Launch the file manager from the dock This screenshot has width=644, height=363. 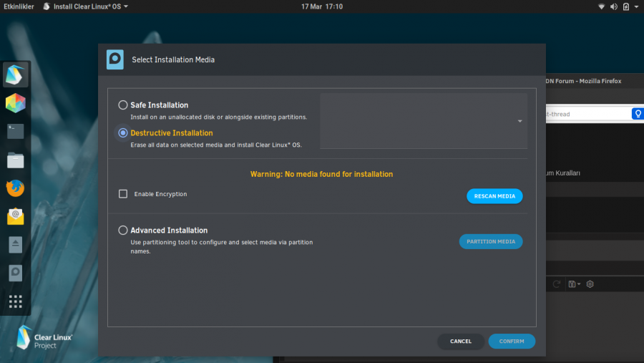point(16,160)
